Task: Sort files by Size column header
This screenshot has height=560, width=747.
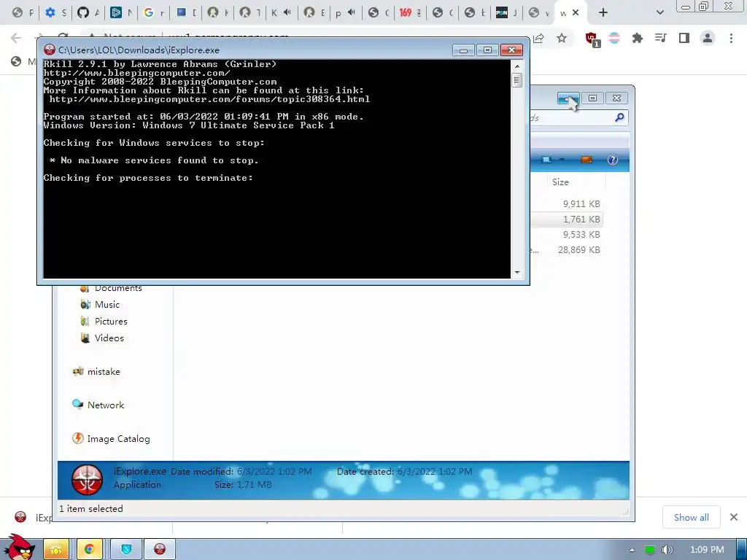Action: click(x=560, y=182)
